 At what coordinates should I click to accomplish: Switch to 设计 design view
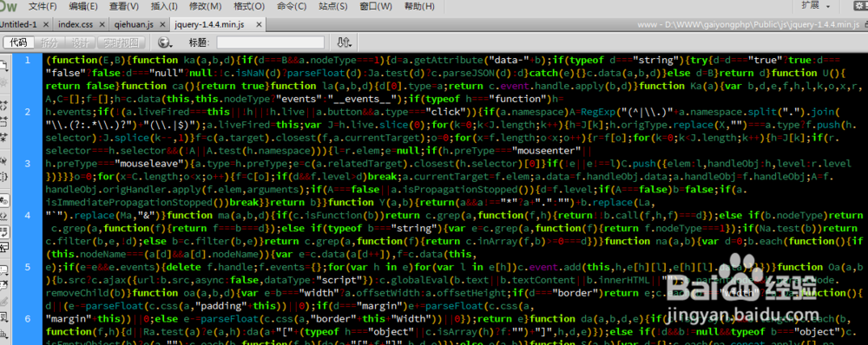click(80, 42)
